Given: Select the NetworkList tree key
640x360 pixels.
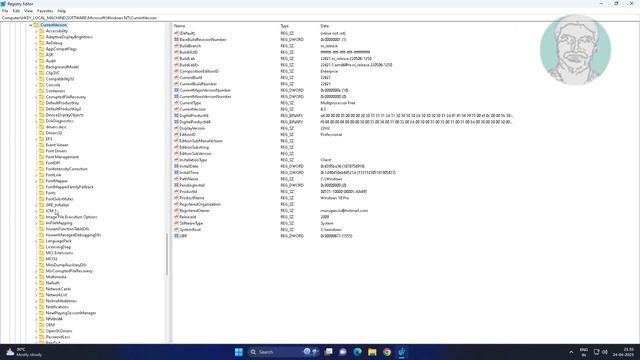Looking at the screenshot, I should coord(56,295).
